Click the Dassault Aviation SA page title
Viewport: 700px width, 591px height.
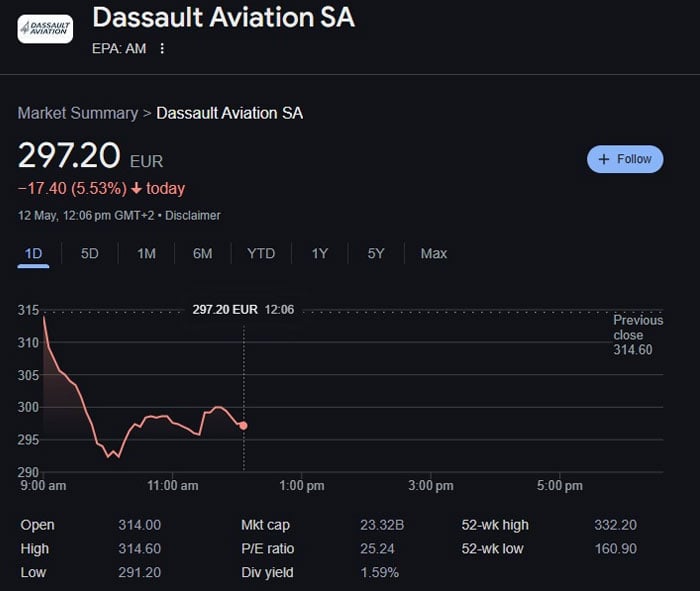click(223, 18)
